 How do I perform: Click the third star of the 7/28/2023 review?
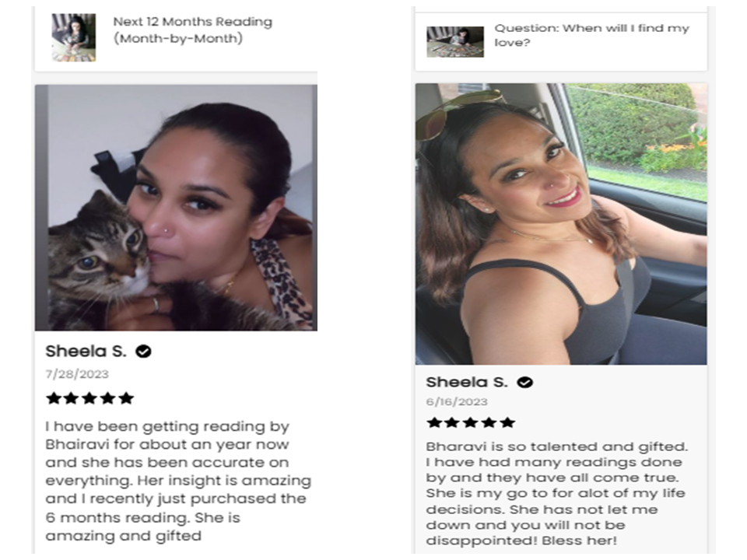coord(90,398)
